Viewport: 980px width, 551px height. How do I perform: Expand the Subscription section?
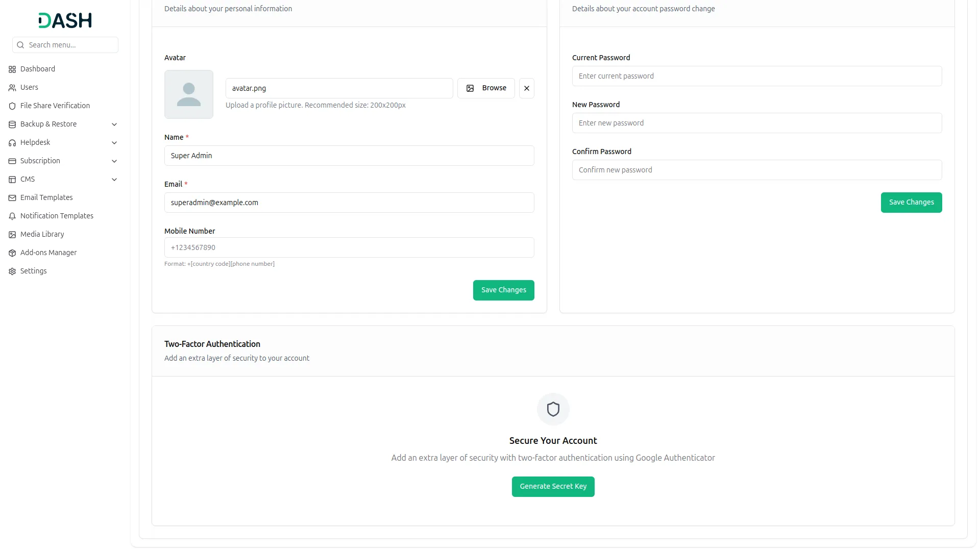[x=114, y=161]
